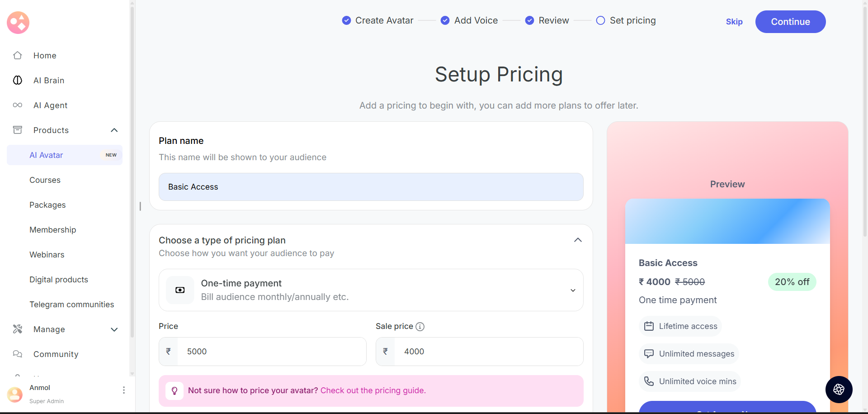This screenshot has height=414, width=868.
Task: Click the Manage tools icon
Action: pyautogui.click(x=18, y=329)
